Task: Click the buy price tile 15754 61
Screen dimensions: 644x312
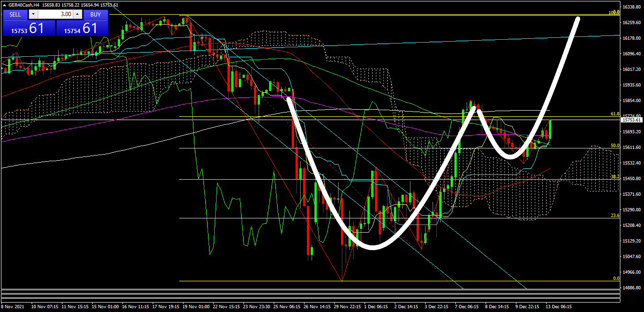Action: [x=82, y=28]
